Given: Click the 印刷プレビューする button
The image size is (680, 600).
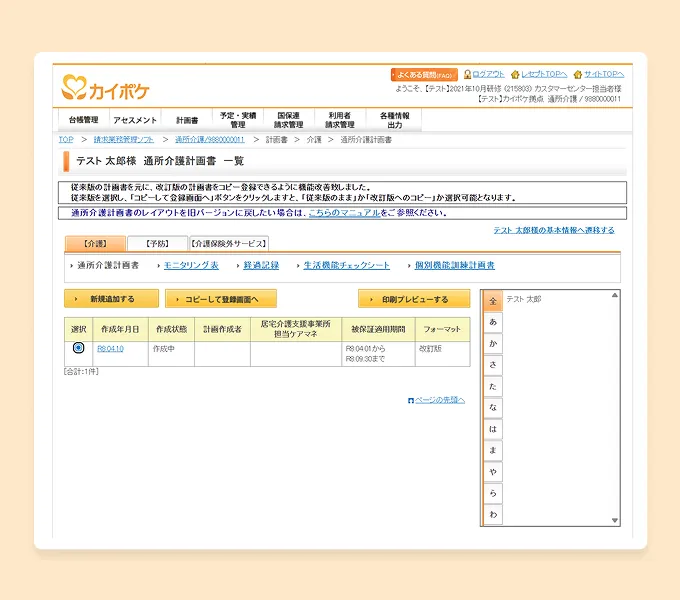Looking at the screenshot, I should 414,299.
